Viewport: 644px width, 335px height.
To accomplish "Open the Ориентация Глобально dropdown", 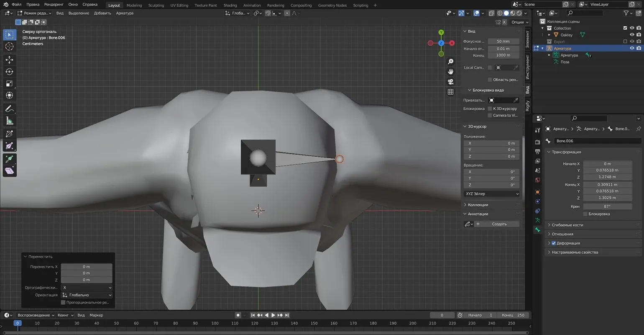I will [x=87, y=295].
